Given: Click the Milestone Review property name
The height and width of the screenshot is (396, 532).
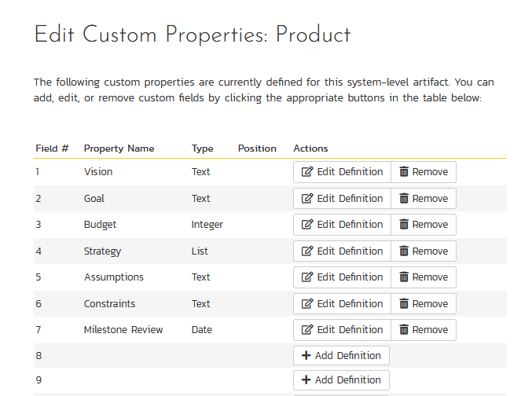Looking at the screenshot, I should [x=123, y=330].
